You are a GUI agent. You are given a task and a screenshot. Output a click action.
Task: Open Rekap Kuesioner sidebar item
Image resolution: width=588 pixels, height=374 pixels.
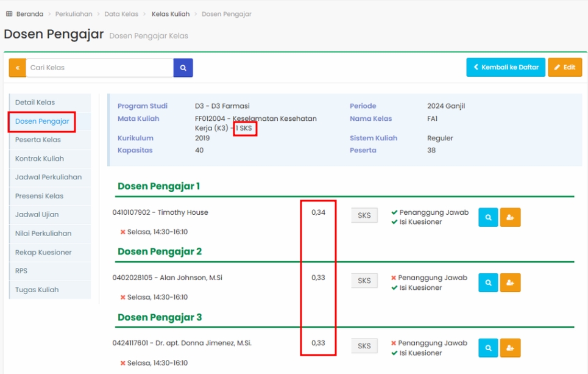pyautogui.click(x=43, y=252)
